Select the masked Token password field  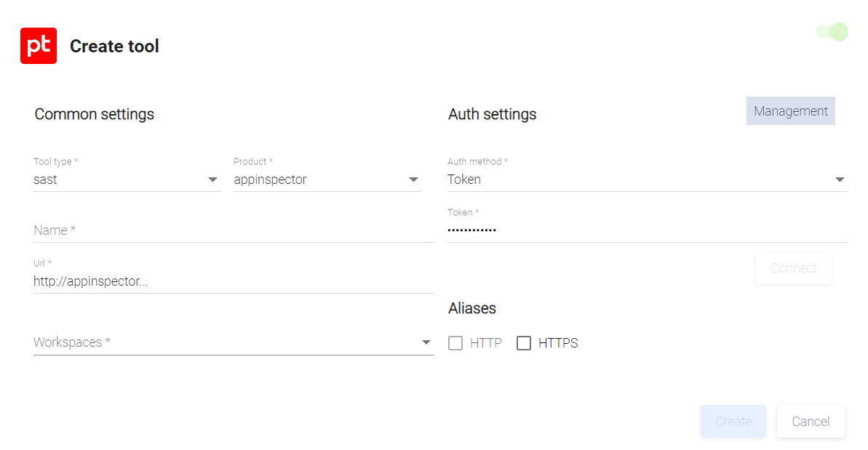click(646, 230)
